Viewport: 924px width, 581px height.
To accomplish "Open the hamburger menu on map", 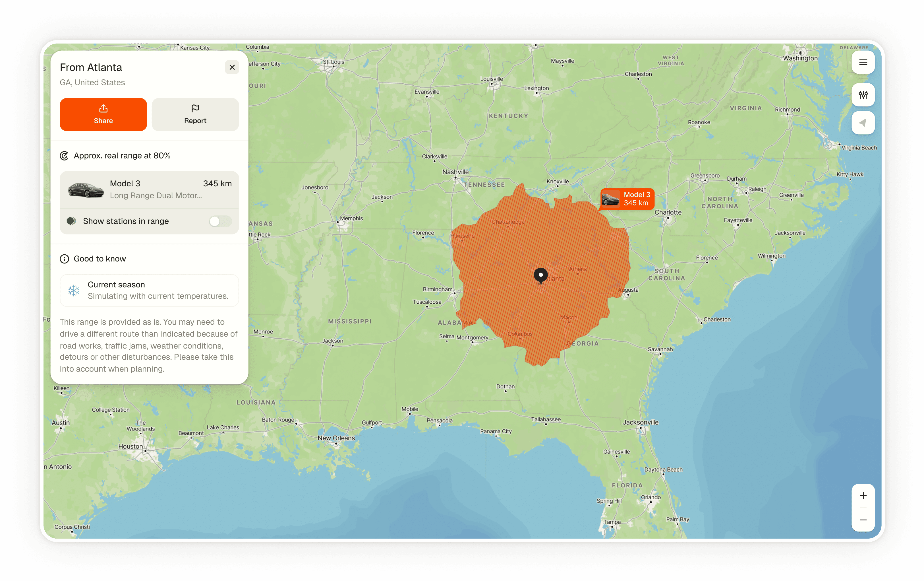I will point(863,62).
